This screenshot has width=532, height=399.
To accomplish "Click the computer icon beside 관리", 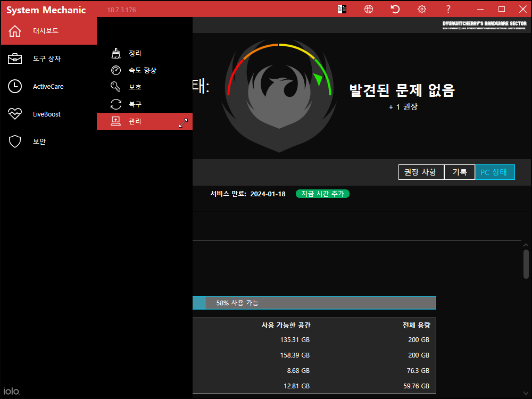I will (x=115, y=121).
